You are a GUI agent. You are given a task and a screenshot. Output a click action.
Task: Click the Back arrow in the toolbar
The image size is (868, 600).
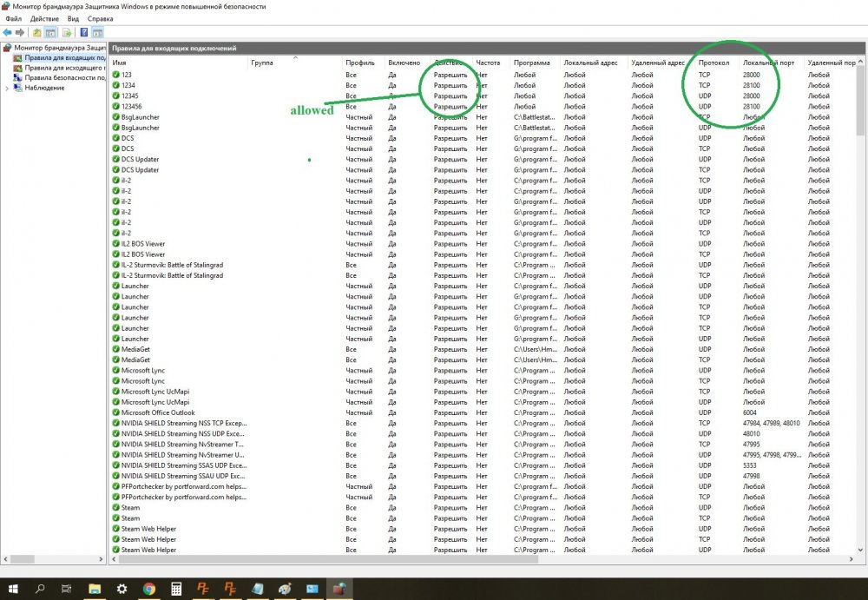point(7,33)
